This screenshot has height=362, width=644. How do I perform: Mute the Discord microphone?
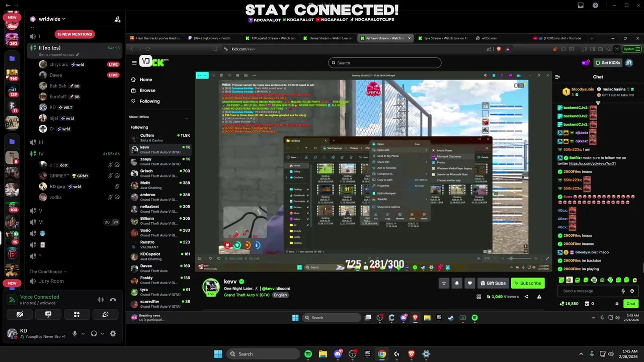click(x=74, y=333)
